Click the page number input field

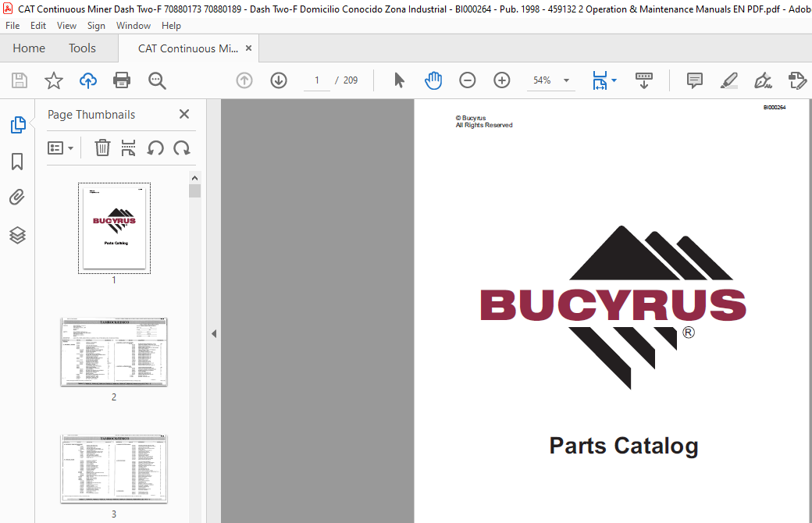click(317, 80)
